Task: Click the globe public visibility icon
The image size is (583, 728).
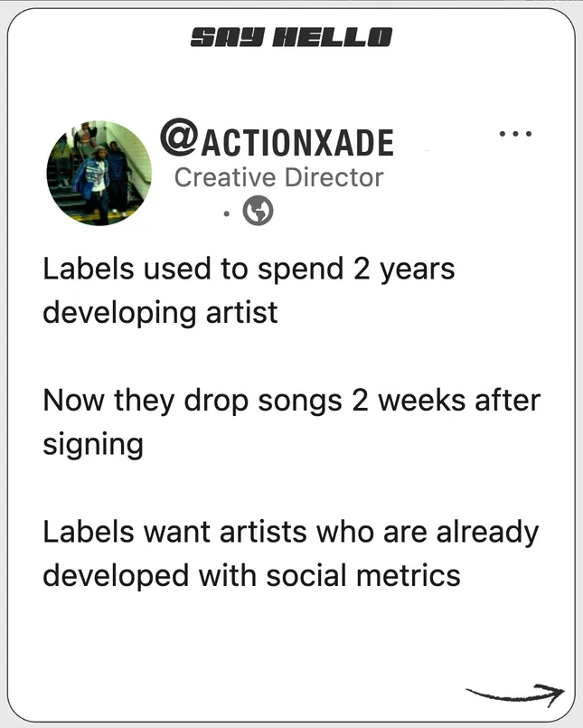Action: [259, 211]
